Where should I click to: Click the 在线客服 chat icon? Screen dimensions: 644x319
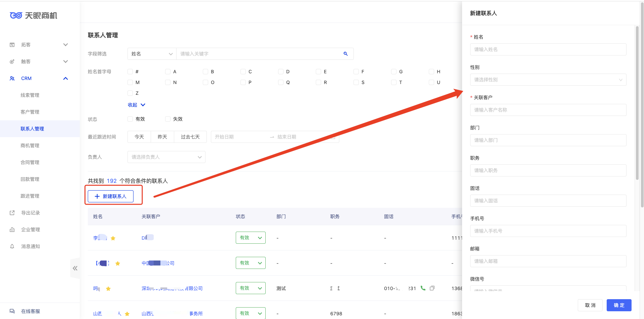pyautogui.click(x=12, y=311)
